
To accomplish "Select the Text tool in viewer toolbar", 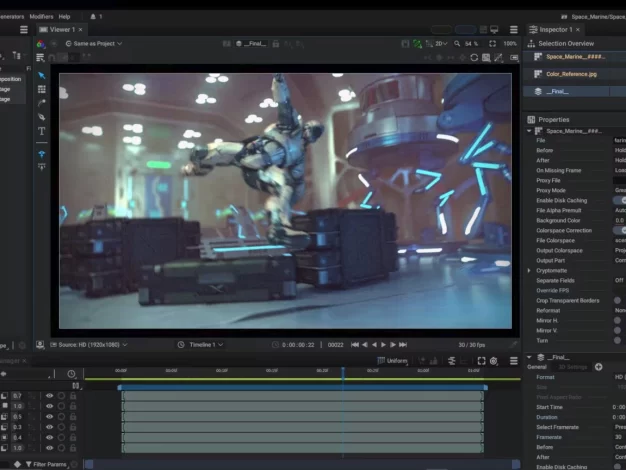I will coord(42,131).
